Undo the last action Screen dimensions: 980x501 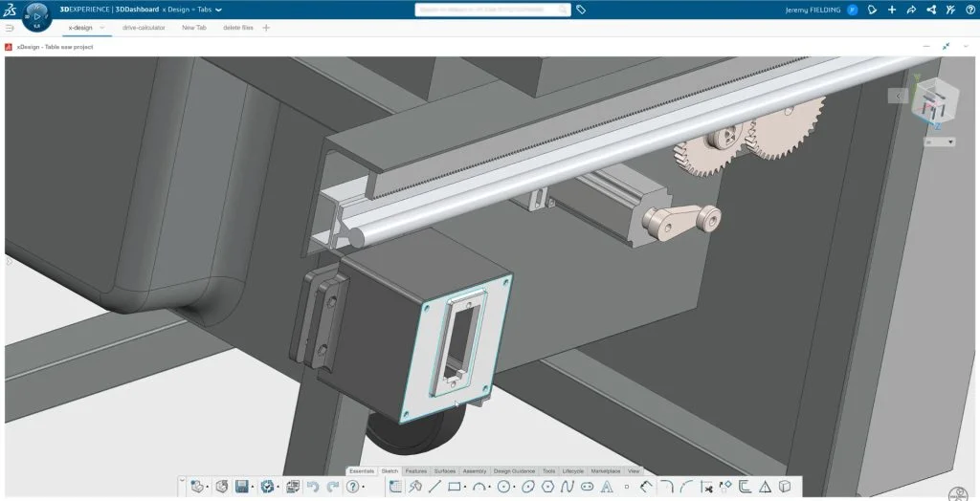pos(312,487)
